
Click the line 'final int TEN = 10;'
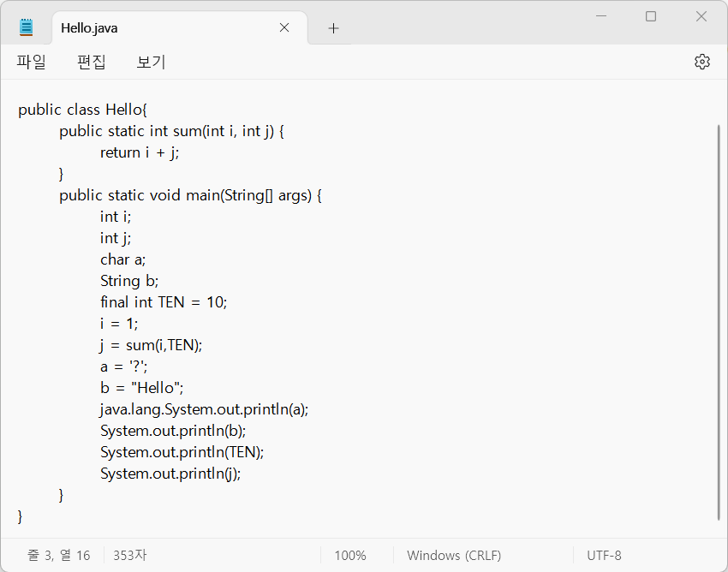click(x=164, y=302)
